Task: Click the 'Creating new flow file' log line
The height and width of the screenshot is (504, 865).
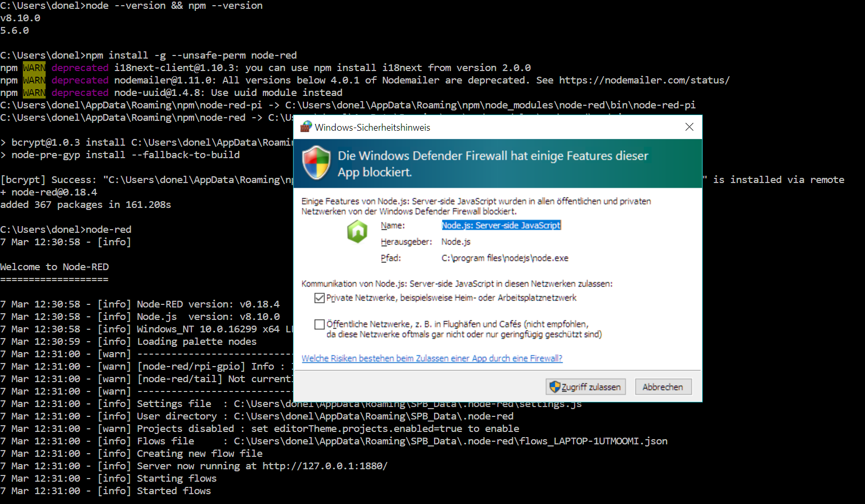Action: tap(131, 454)
